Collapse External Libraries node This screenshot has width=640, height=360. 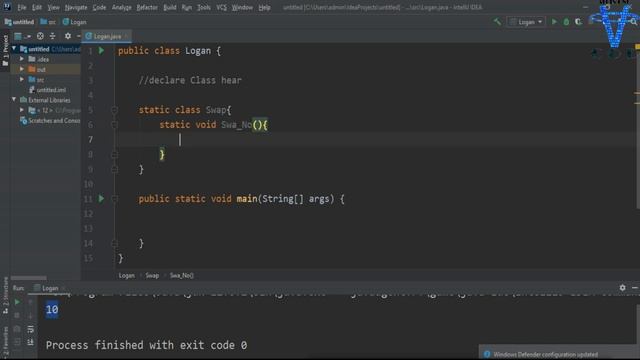[x=14, y=100]
